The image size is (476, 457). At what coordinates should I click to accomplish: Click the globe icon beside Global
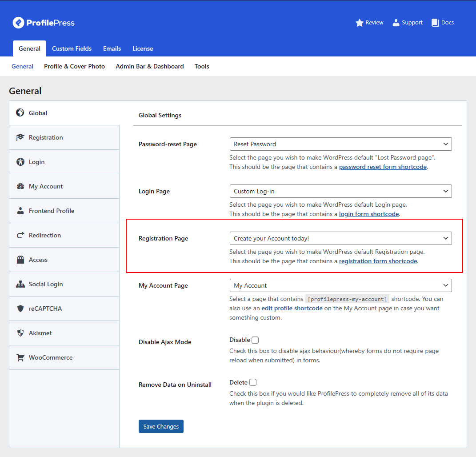pyautogui.click(x=20, y=113)
